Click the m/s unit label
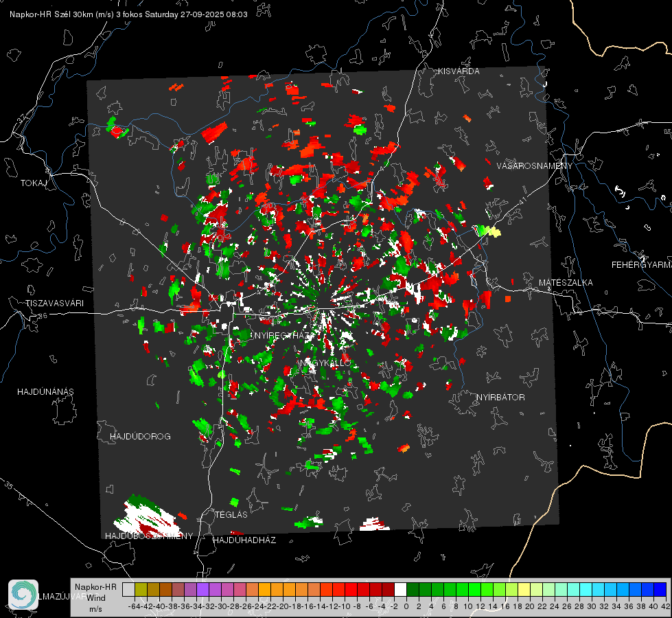 [x=95, y=609]
